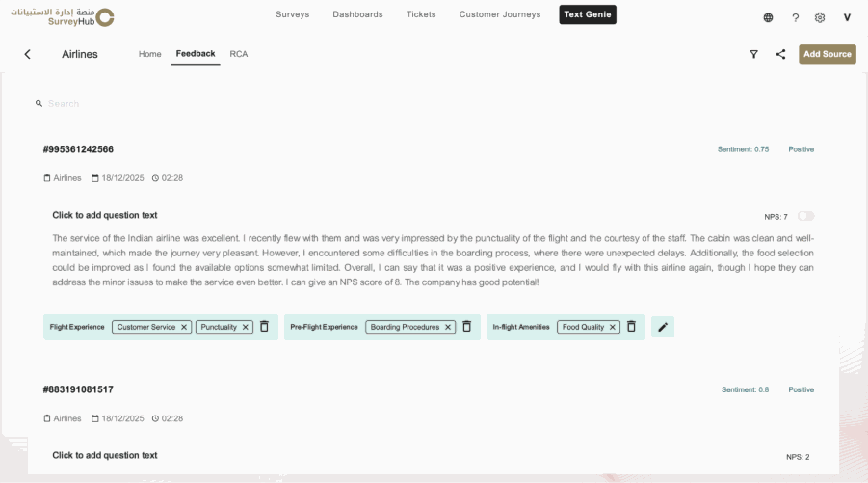Open the filter funnel icon
Image resolution: width=868 pixels, height=483 pixels.
click(753, 54)
